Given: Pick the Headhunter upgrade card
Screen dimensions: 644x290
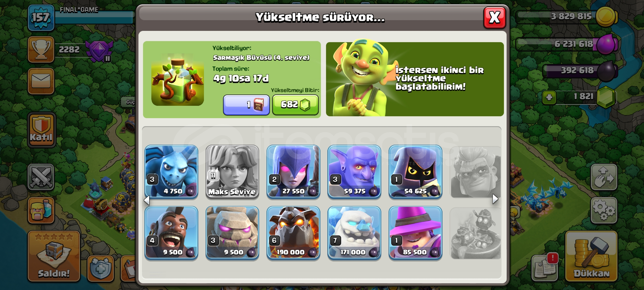Looking at the screenshot, I should coord(415,172).
